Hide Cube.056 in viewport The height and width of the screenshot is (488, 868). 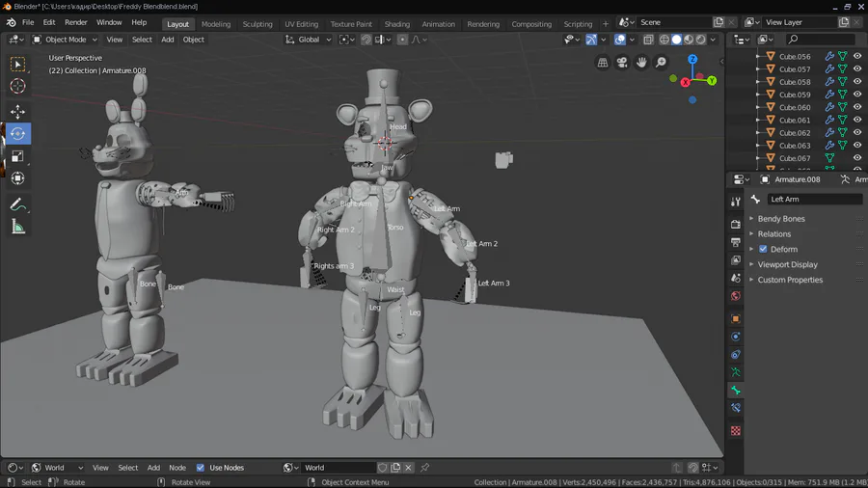point(857,56)
